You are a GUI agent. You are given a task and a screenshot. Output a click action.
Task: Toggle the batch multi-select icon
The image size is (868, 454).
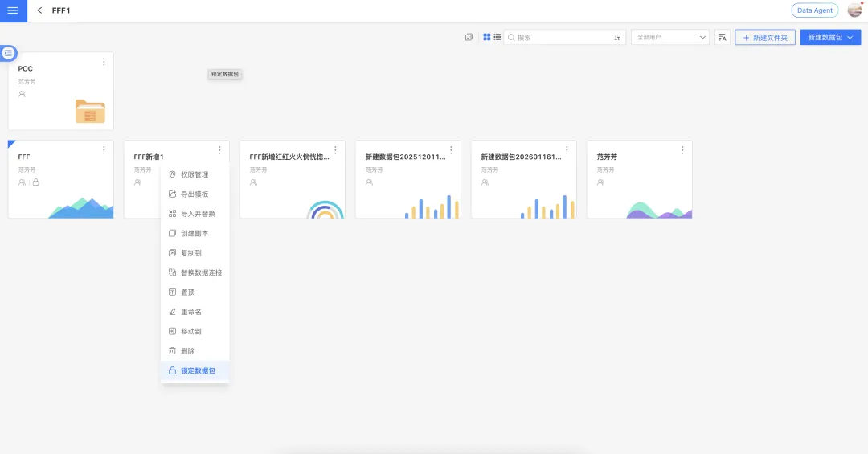469,37
